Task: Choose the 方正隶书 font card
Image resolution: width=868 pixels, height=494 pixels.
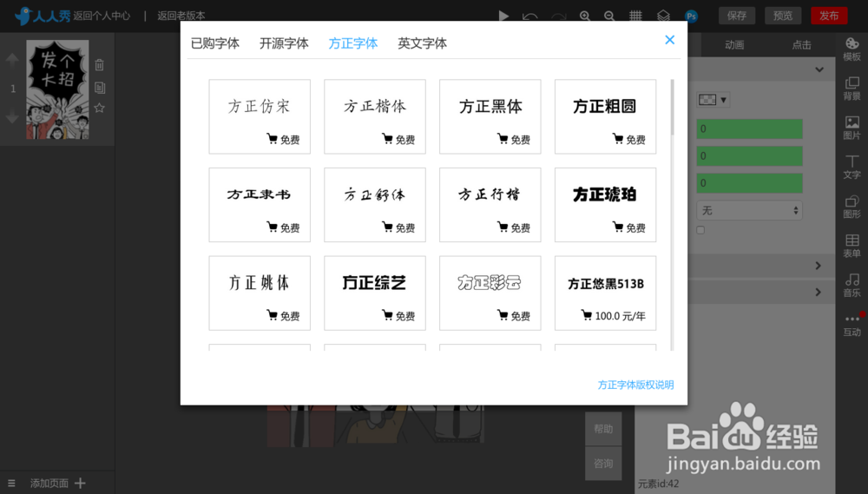Action: pyautogui.click(x=260, y=205)
